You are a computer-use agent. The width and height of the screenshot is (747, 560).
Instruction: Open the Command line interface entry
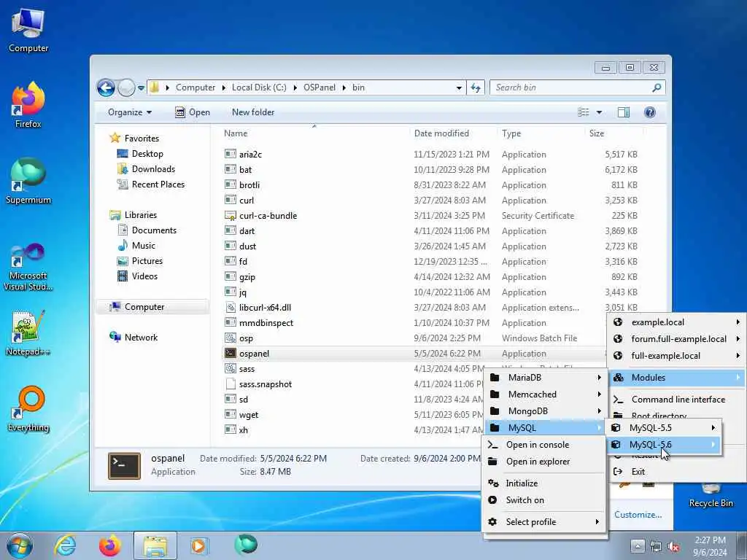click(677, 400)
